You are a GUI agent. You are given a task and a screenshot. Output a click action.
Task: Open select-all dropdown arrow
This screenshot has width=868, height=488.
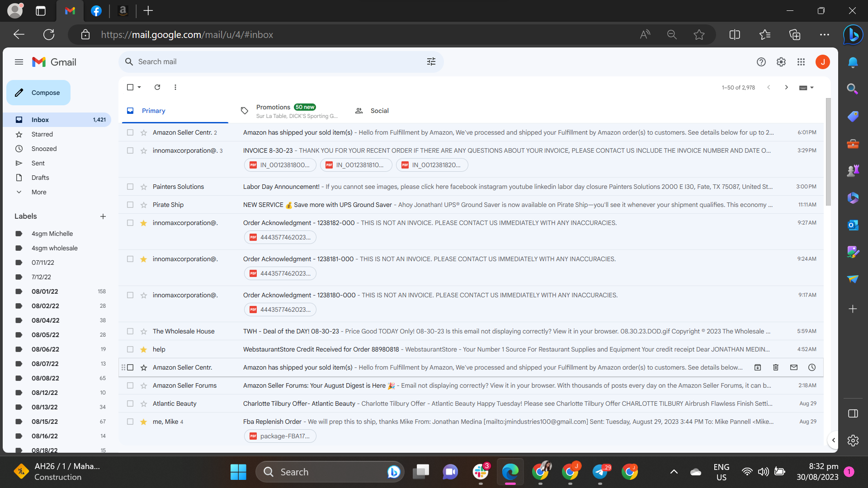[x=139, y=87]
